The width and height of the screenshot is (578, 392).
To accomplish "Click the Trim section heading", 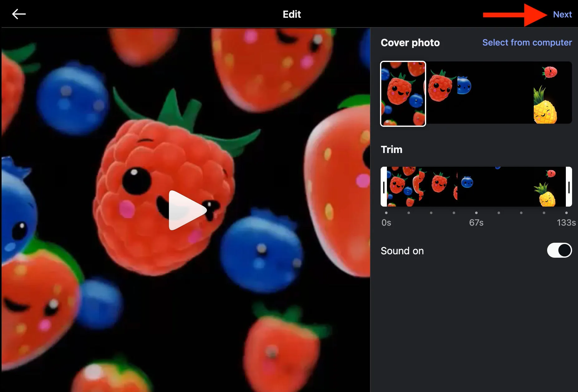I will [x=392, y=150].
